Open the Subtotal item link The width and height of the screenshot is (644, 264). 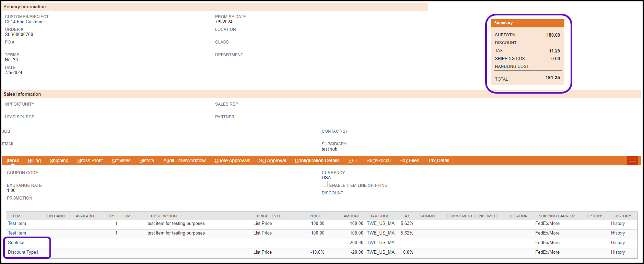coord(16,243)
